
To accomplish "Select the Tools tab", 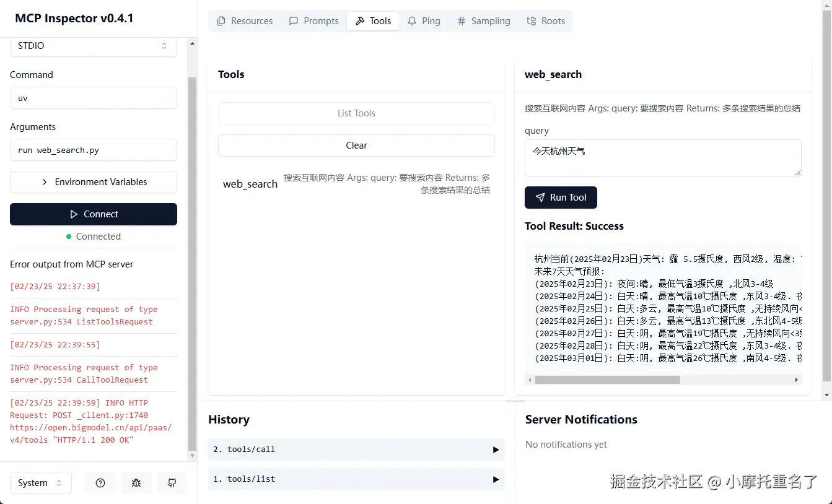I will pos(373,21).
